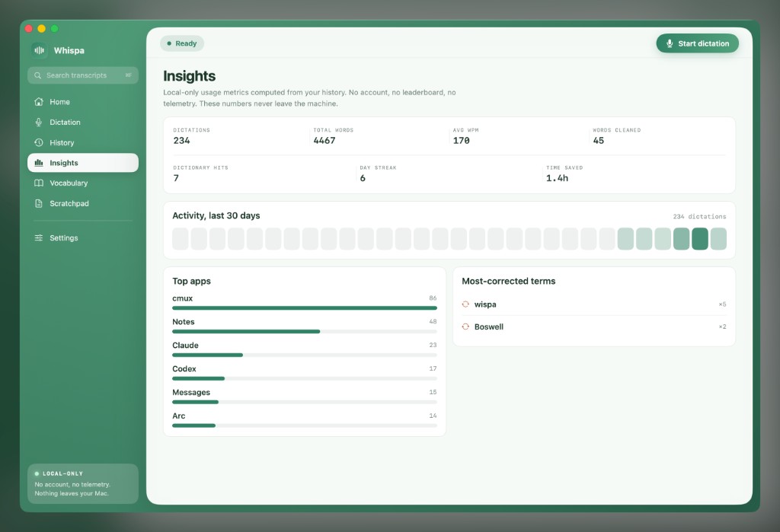Click microphone icon inside Start dictation
This screenshot has height=532, width=780.
(x=670, y=43)
